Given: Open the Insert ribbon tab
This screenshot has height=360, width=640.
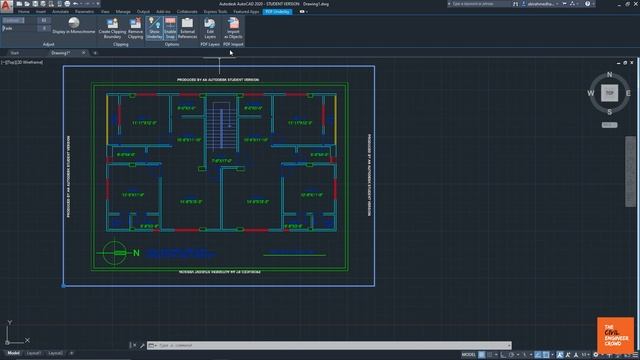Looking at the screenshot, I should [x=41, y=12].
